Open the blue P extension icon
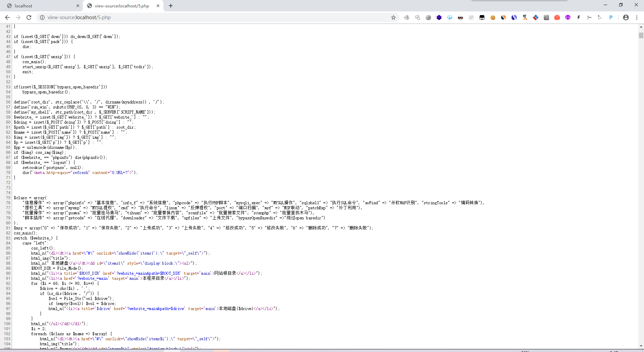 click(611, 17)
